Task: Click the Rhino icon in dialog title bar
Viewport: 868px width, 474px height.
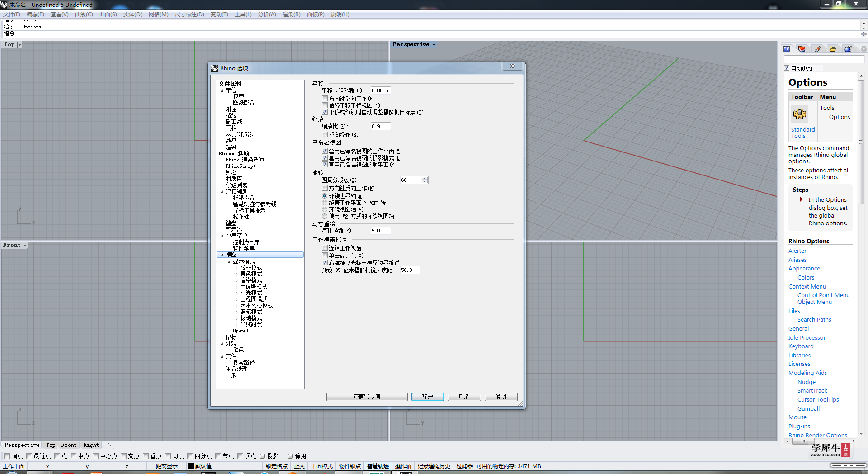Action: tap(214, 68)
